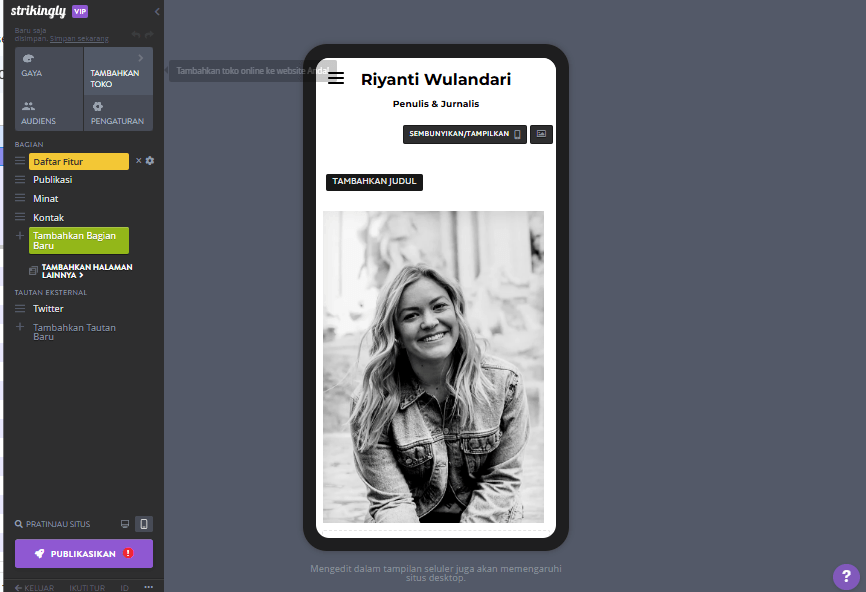This screenshot has height=592, width=866.
Task: Expand Tambahkan Halaman Lainnya
Action: [x=85, y=270]
